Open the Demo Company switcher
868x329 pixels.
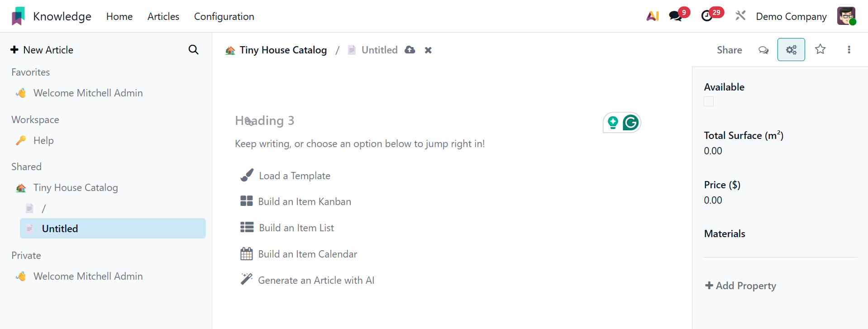[791, 17]
